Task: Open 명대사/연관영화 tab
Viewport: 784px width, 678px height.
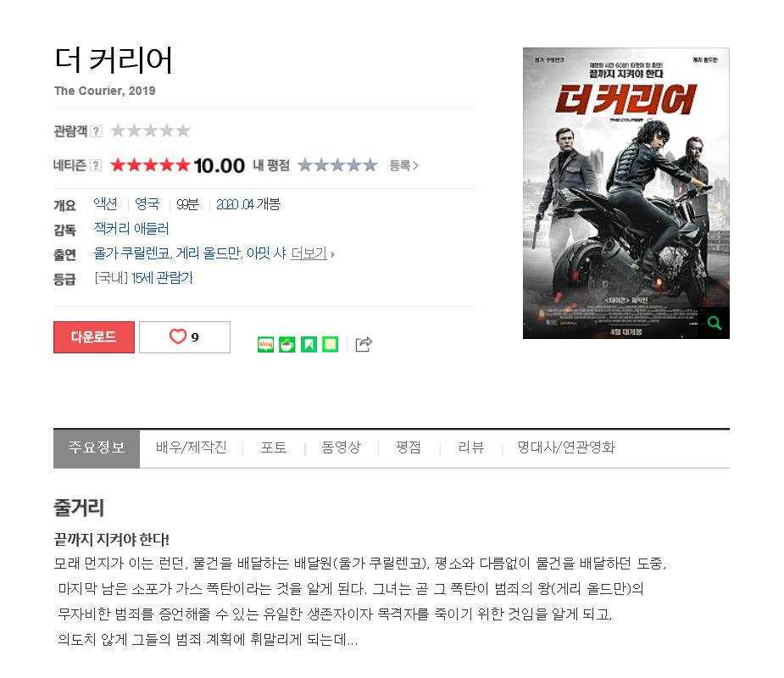Action: (566, 447)
